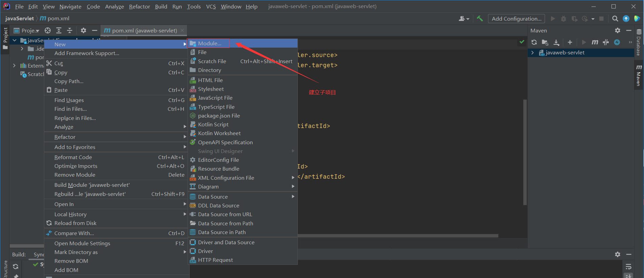Screen dimensions: 644x278
Task: Select HTTP Request in the New submenu
Action: click(x=243, y=260)
